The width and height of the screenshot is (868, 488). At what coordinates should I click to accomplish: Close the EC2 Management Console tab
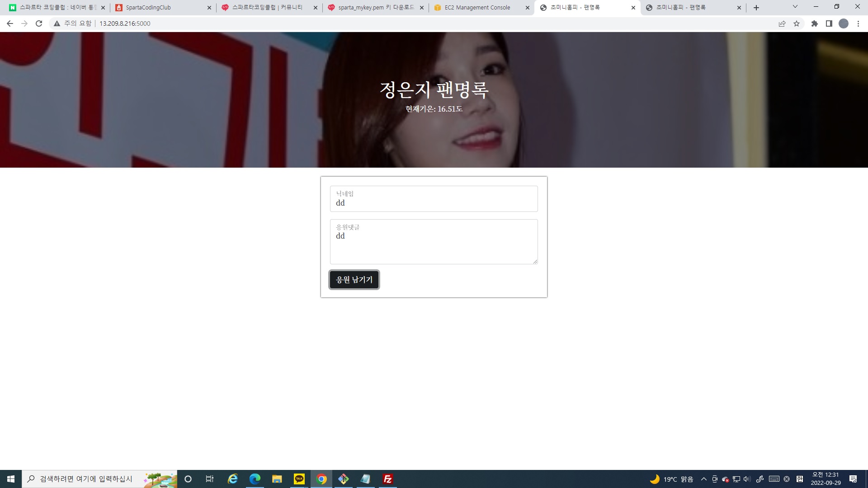click(528, 8)
